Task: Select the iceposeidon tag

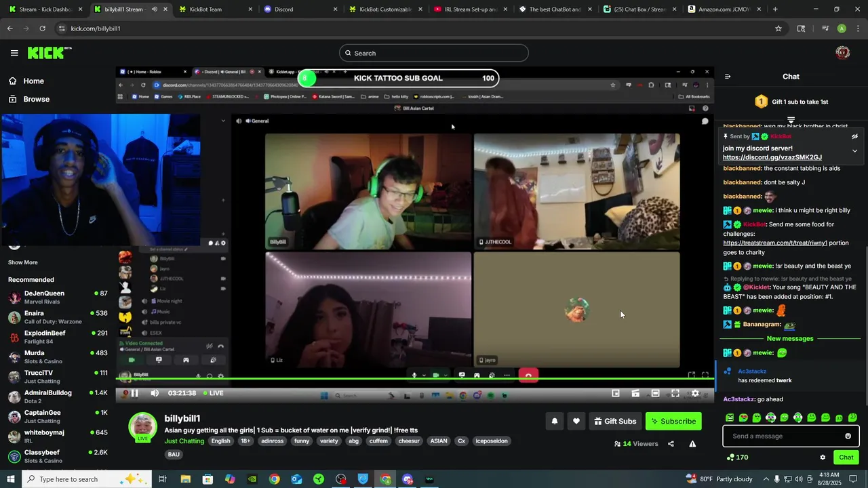Action: click(x=491, y=441)
